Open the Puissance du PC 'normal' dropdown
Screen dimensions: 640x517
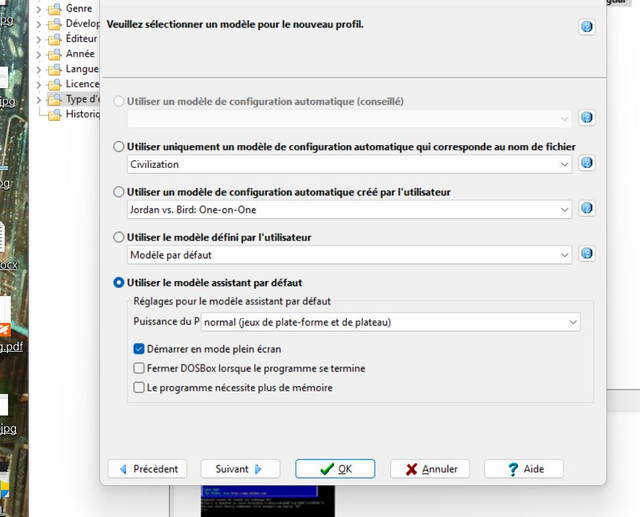coord(391,322)
